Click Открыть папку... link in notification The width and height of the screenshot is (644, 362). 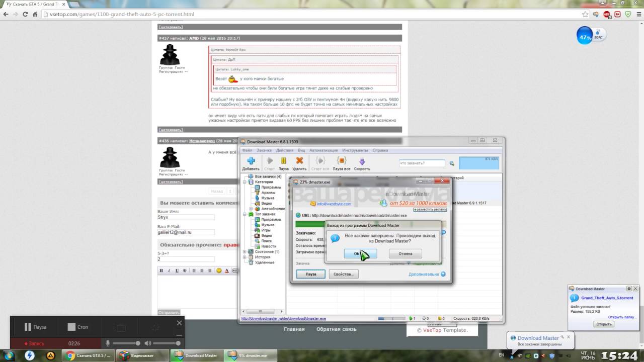click(x=623, y=317)
